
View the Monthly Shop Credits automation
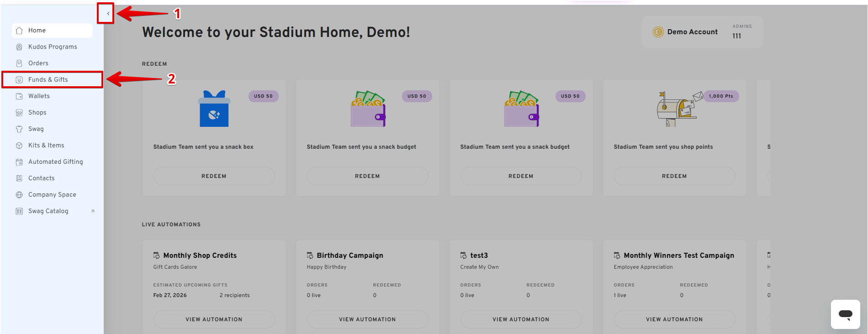pos(214,319)
